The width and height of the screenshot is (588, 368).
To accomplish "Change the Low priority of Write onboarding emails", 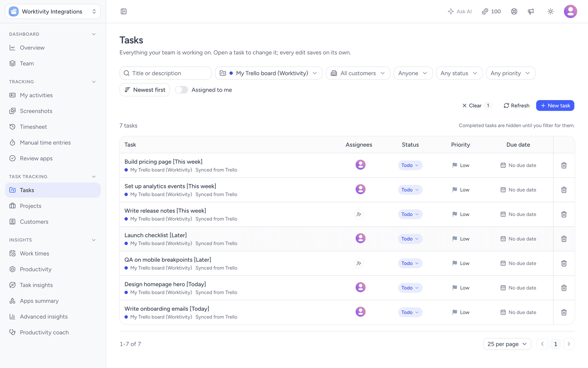I will (x=460, y=312).
